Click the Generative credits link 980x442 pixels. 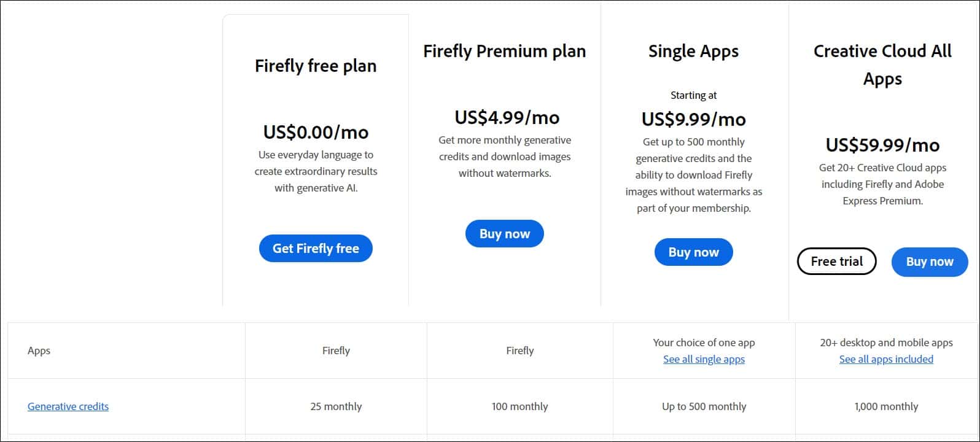(68, 406)
